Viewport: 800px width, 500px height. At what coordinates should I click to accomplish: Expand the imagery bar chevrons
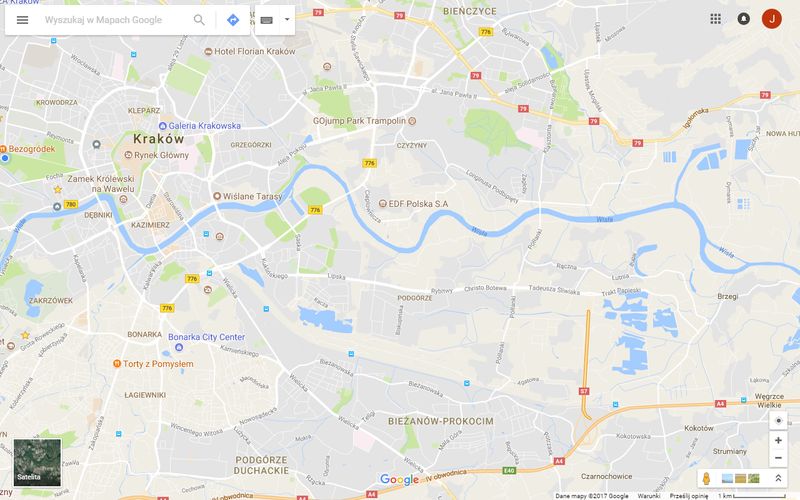click(778, 479)
